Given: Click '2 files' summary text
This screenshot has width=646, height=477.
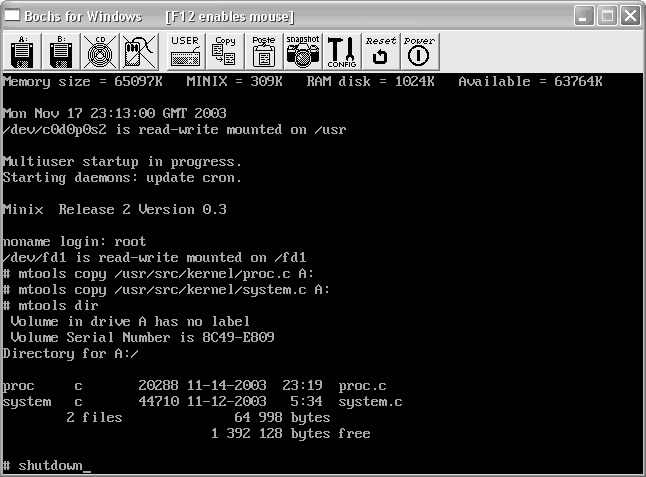Looking at the screenshot, I should click(x=94, y=417).
